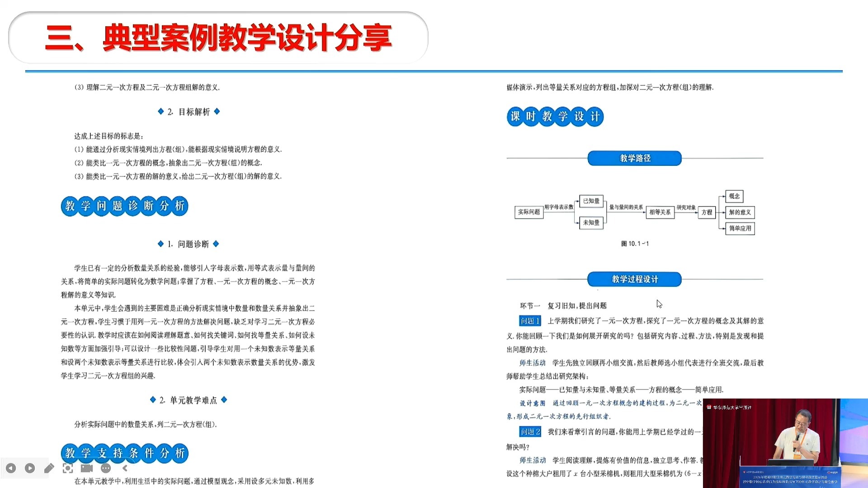Screen dimensions: 868x488
Task: Click the 未知量 flowchart box
Action: [x=591, y=223]
